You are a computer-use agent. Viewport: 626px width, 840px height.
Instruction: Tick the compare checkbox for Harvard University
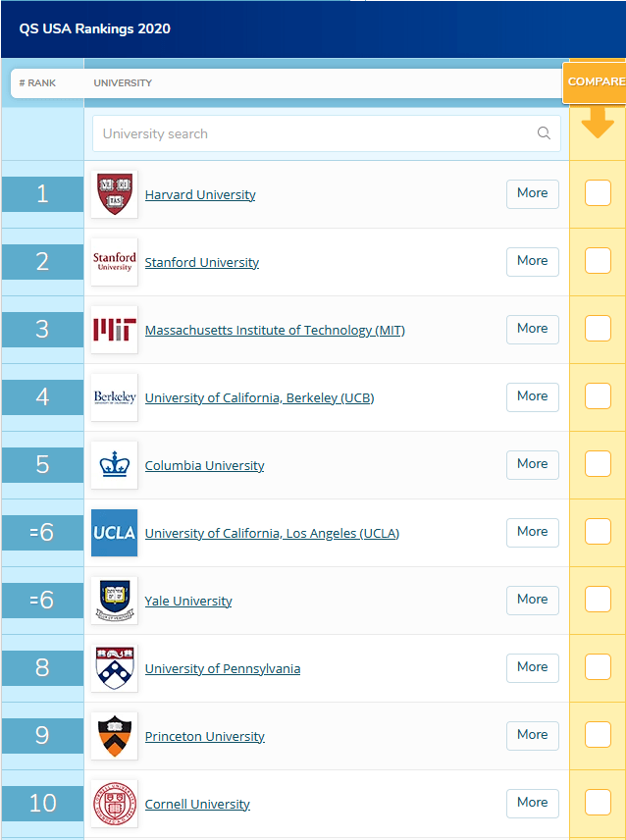(x=598, y=193)
